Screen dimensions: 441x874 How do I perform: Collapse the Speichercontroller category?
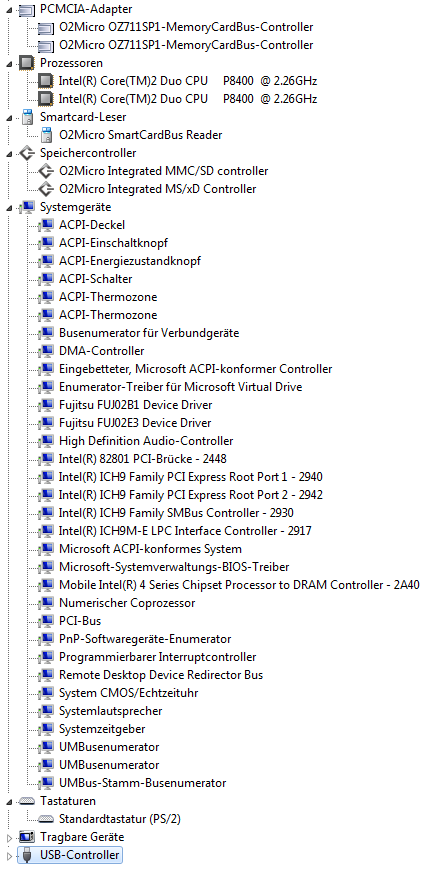click(9, 153)
